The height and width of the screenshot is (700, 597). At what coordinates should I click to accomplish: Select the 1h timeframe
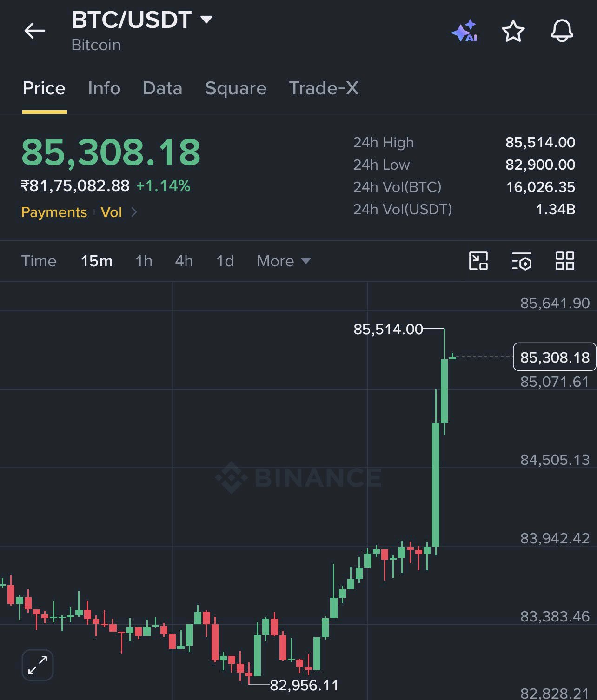coord(144,261)
